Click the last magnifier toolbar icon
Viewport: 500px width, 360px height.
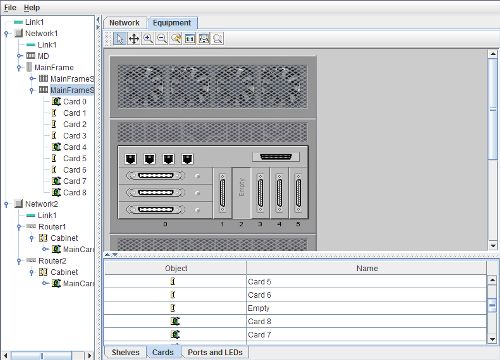point(218,39)
